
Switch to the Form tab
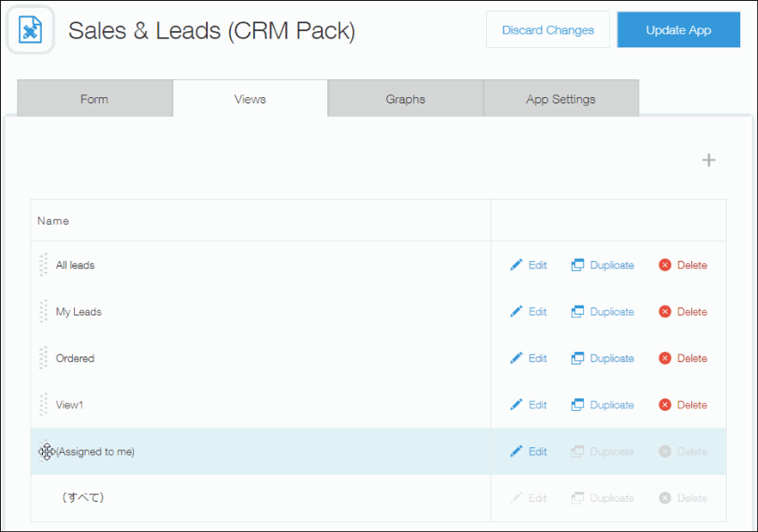coord(94,98)
